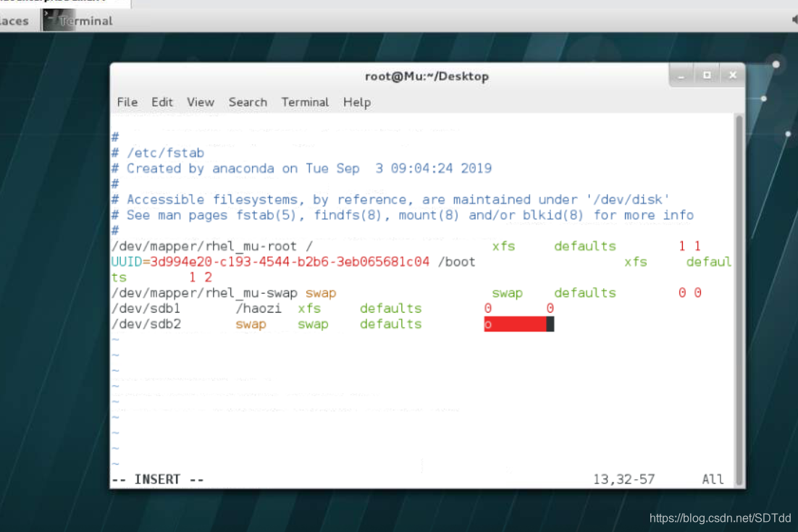
Task: Click '/dev/sdb1' device text
Action: 146,309
